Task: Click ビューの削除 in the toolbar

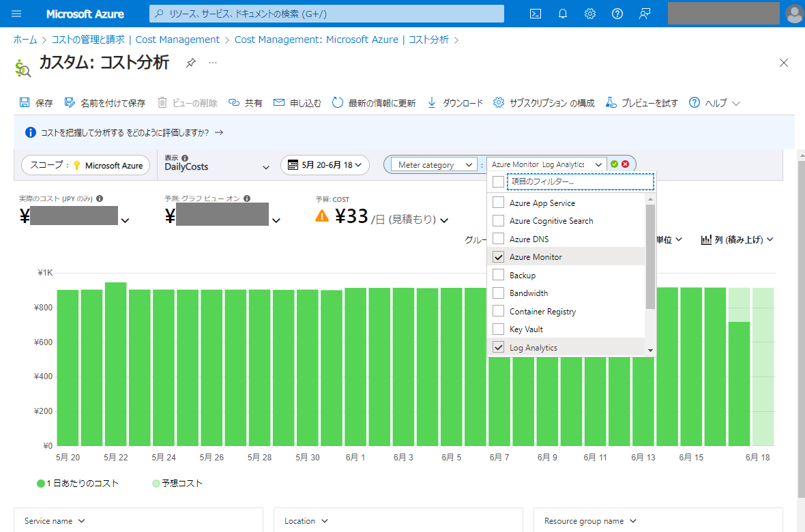Action: pyautogui.click(x=188, y=103)
